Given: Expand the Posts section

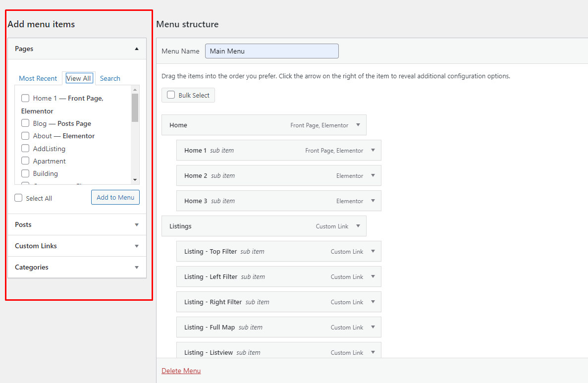Looking at the screenshot, I should [137, 224].
